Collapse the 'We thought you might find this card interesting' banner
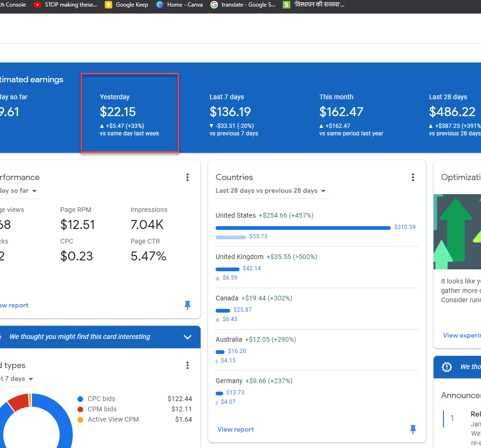The height and width of the screenshot is (448, 481). tap(187, 337)
